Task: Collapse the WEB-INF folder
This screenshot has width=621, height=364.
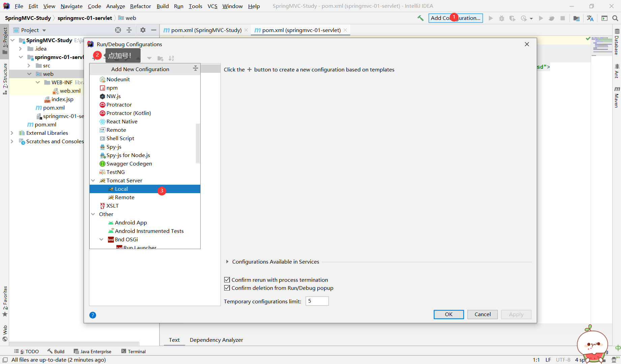Action: [x=37, y=82]
